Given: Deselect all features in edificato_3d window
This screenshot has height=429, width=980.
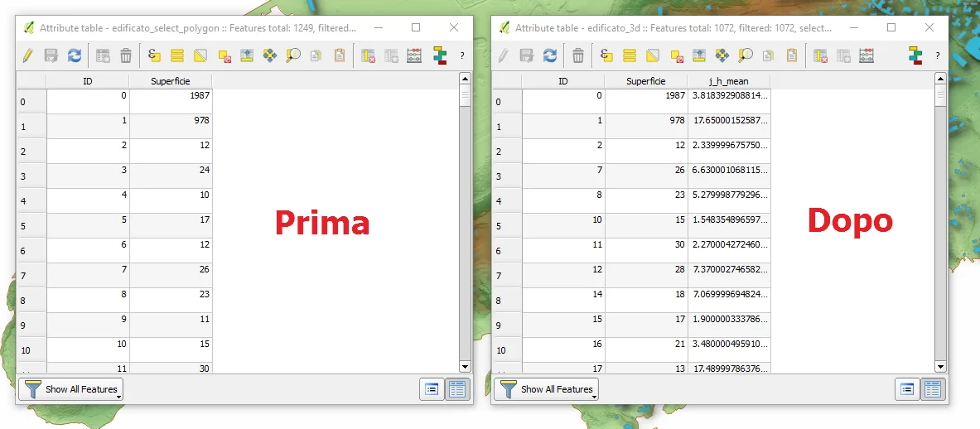Looking at the screenshot, I should (676, 55).
